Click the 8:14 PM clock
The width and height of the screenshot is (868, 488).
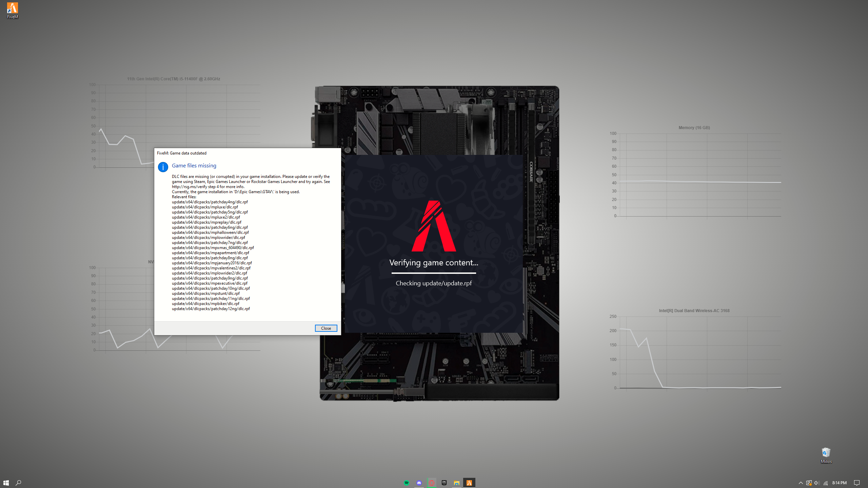point(839,483)
